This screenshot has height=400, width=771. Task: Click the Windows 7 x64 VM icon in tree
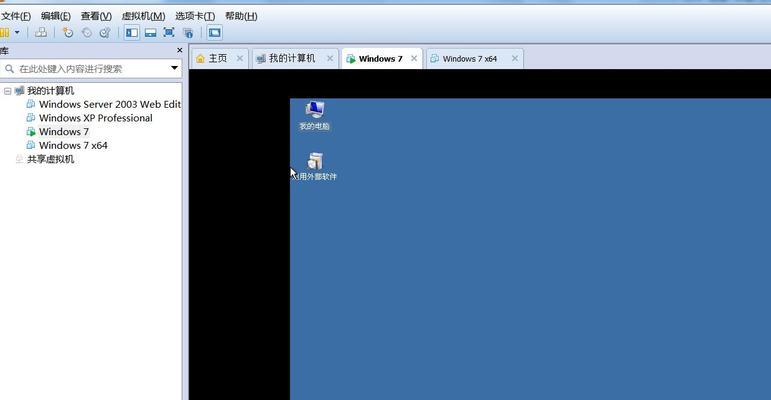coord(30,145)
